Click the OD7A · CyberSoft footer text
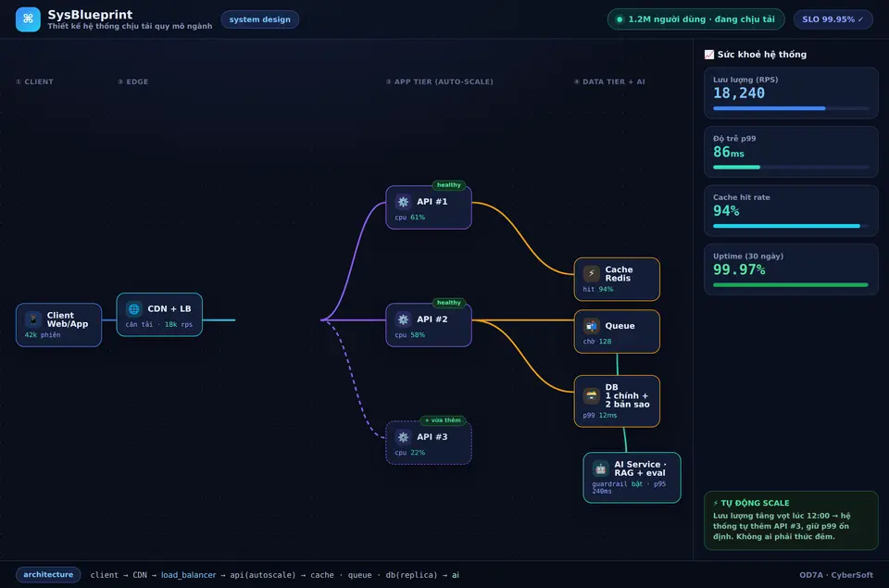This screenshot has height=588, width=889. pyautogui.click(x=836, y=575)
